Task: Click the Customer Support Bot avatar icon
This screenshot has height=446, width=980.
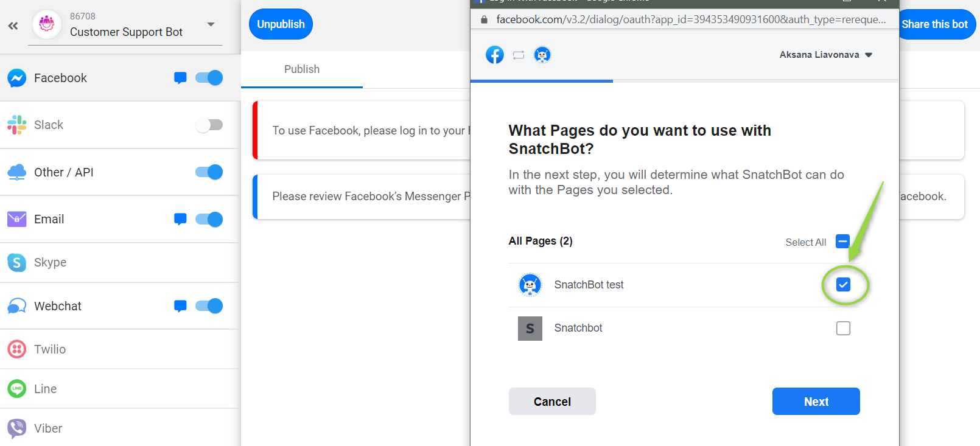Action: pyautogui.click(x=47, y=24)
